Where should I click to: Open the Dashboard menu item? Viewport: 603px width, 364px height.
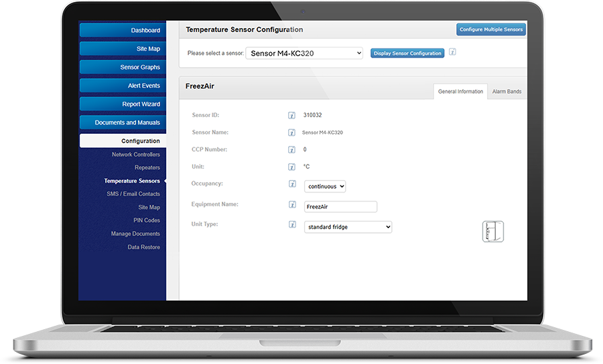(x=123, y=30)
